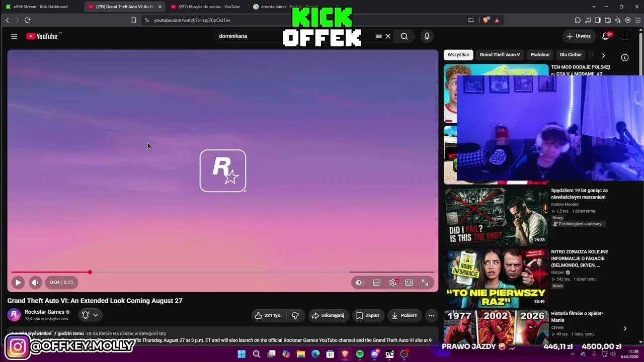Share the video via Udostępnij
This screenshot has width=644, height=362.
pyautogui.click(x=328, y=316)
